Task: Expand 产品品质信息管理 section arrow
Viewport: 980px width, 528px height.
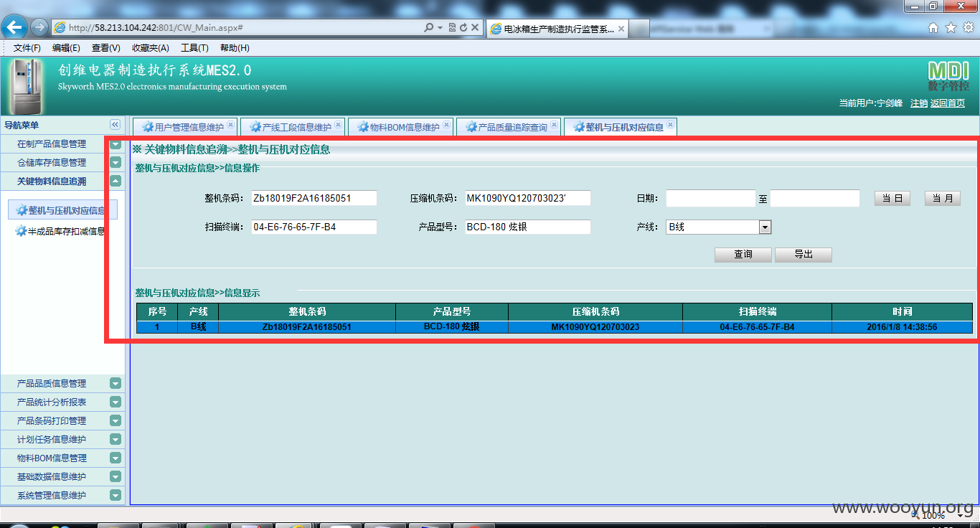Action: pyautogui.click(x=116, y=384)
